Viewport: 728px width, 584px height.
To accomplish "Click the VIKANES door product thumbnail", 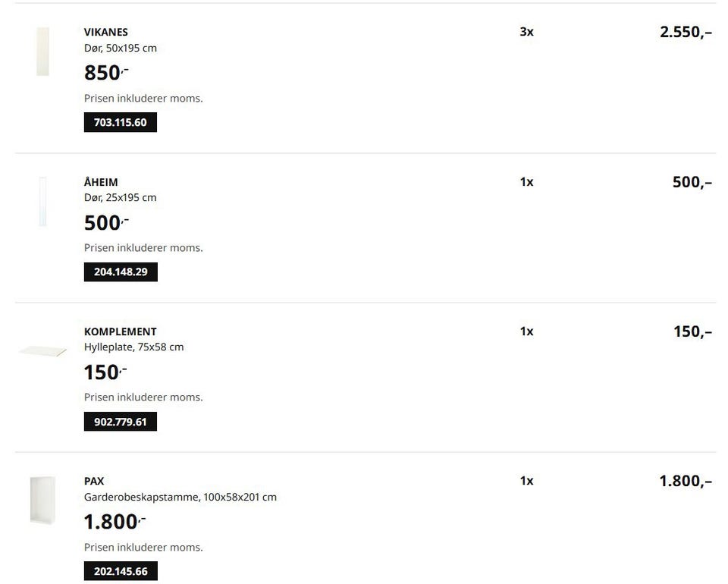I will [x=42, y=52].
